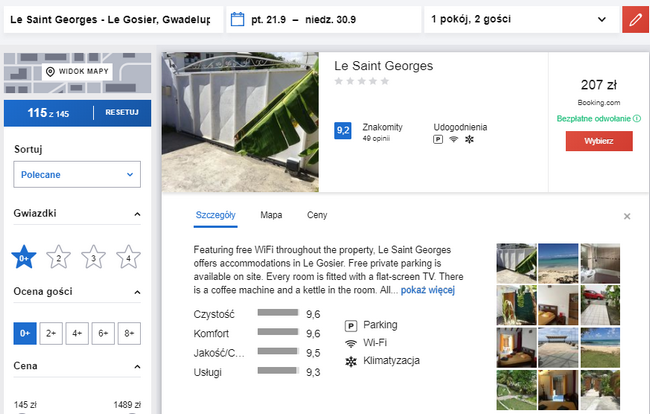
Task: Open the calendar icon date picker
Action: [x=237, y=19]
